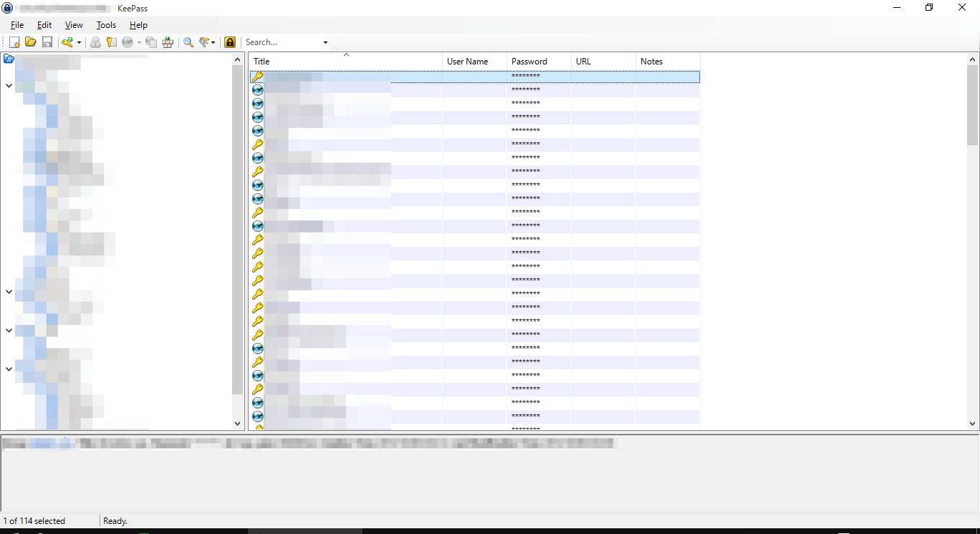Expand the Open URL dropdown arrow

tap(139, 43)
